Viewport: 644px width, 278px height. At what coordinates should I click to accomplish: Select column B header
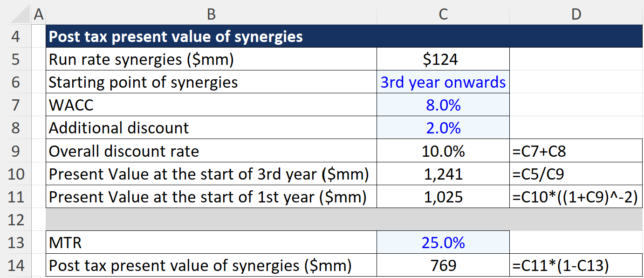pos(211,14)
